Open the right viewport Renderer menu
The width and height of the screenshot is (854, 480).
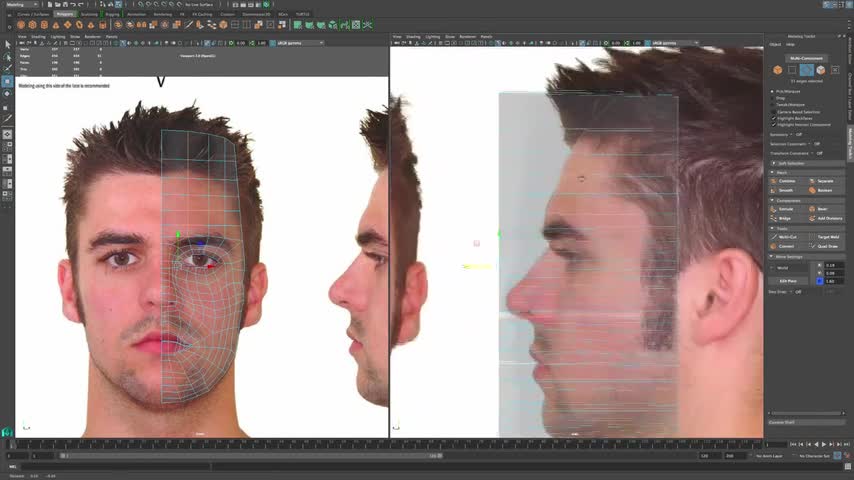[467, 37]
